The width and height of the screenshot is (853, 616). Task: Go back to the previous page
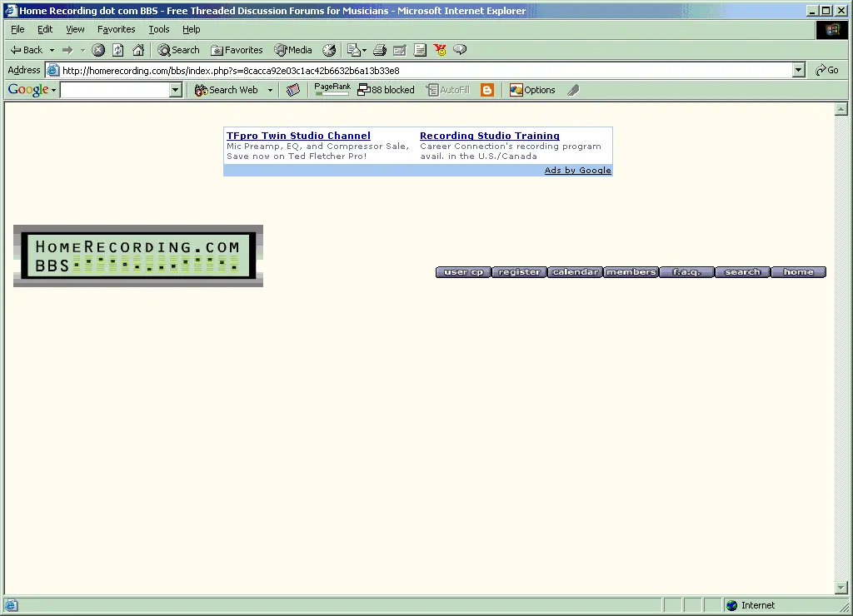[x=26, y=50]
